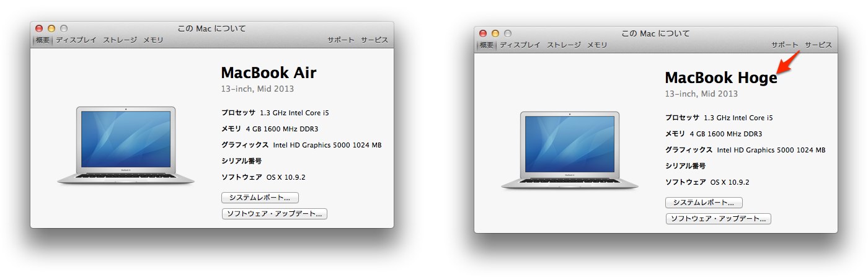This screenshot has height=277, width=868.
Task: Click "4 GB 1600 MHz DDR3" in MacBook Hoge window
Action: (727, 134)
